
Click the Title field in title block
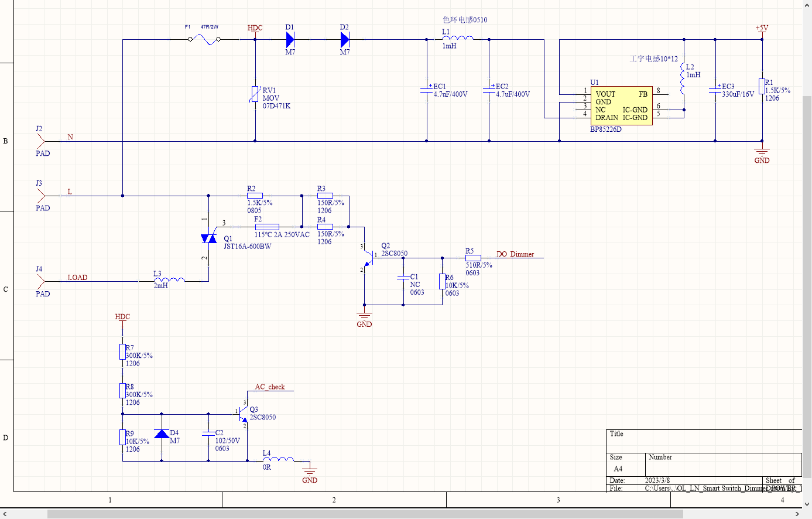[704, 441]
